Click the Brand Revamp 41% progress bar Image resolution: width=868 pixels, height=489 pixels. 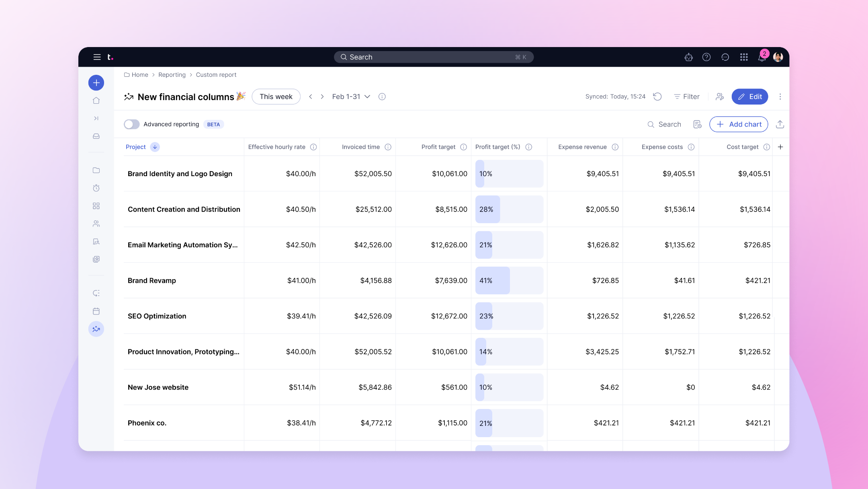coord(509,281)
